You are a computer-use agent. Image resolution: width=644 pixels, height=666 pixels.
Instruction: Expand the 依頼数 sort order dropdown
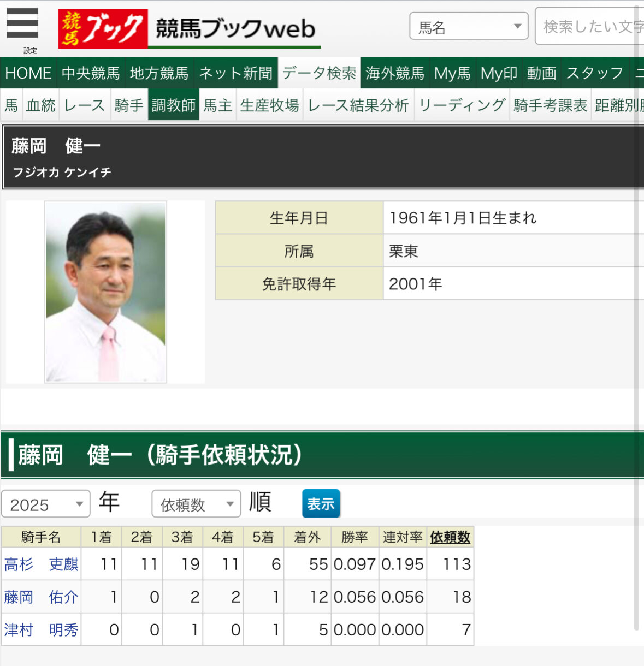pyautogui.click(x=196, y=504)
